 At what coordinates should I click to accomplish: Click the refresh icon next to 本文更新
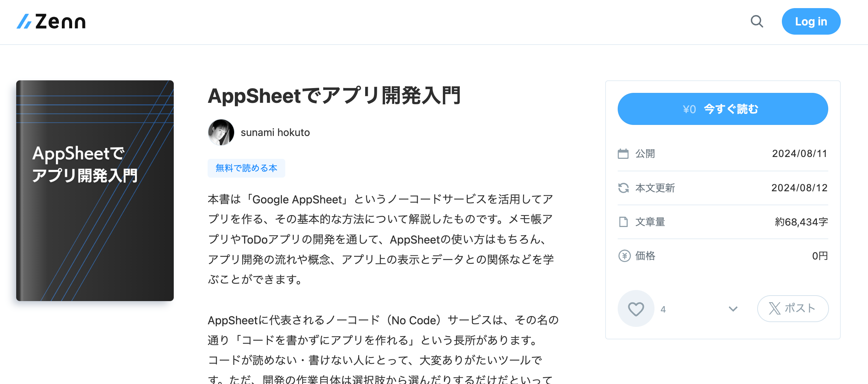623,188
